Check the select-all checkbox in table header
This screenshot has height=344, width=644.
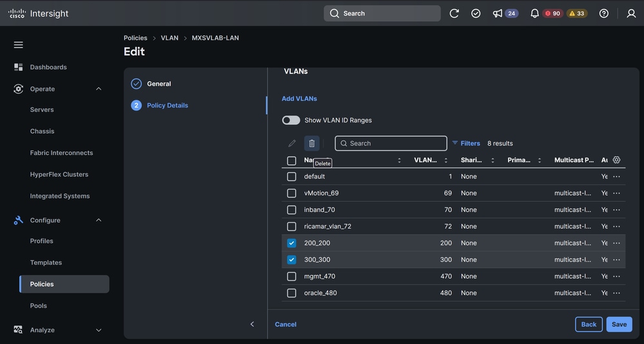[x=291, y=160]
